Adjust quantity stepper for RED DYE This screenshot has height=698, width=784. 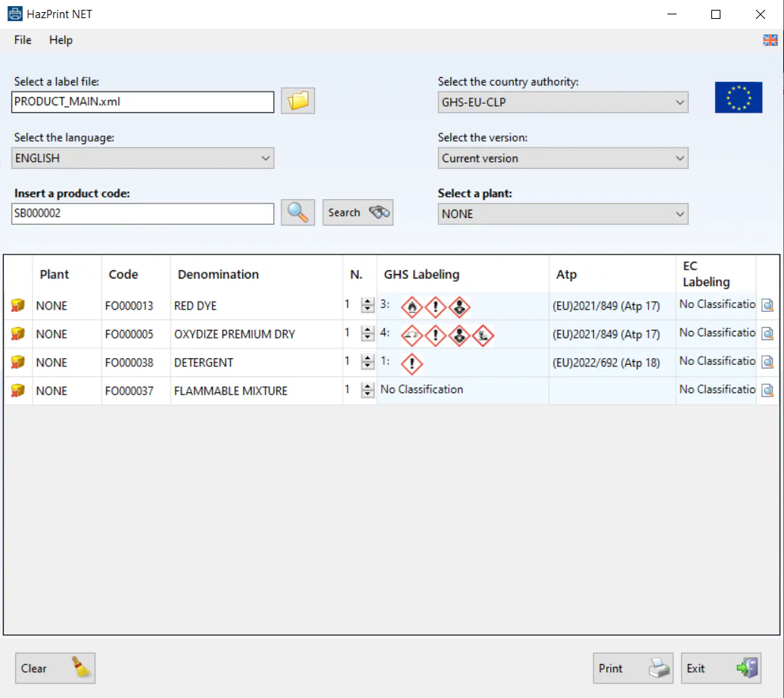coord(368,305)
